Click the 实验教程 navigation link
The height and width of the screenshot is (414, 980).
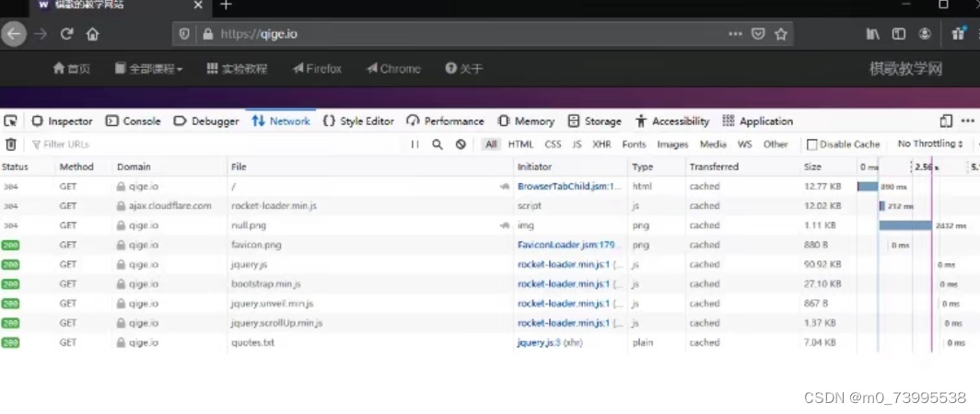(x=237, y=69)
